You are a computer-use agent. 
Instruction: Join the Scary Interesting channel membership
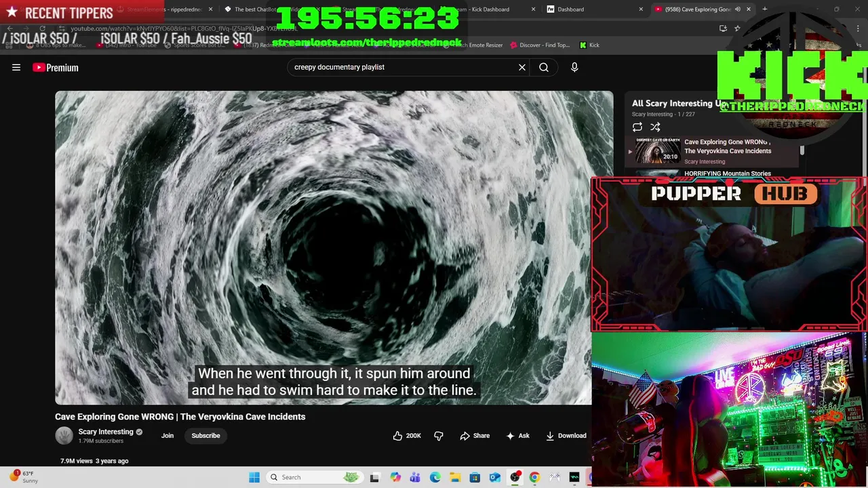click(167, 436)
